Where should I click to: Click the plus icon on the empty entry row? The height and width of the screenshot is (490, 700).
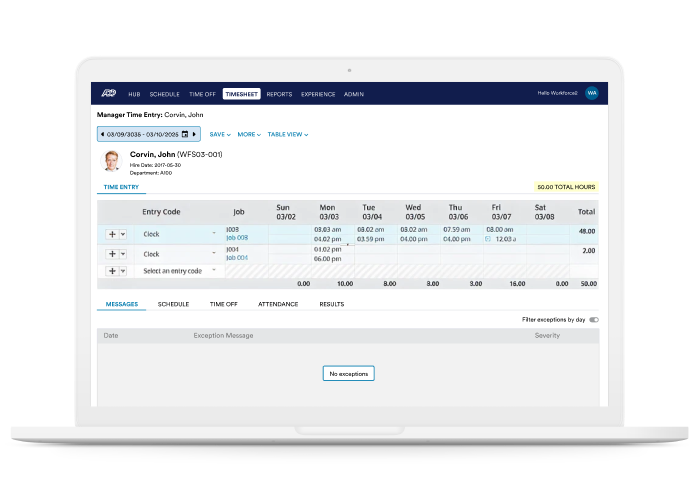[112, 271]
